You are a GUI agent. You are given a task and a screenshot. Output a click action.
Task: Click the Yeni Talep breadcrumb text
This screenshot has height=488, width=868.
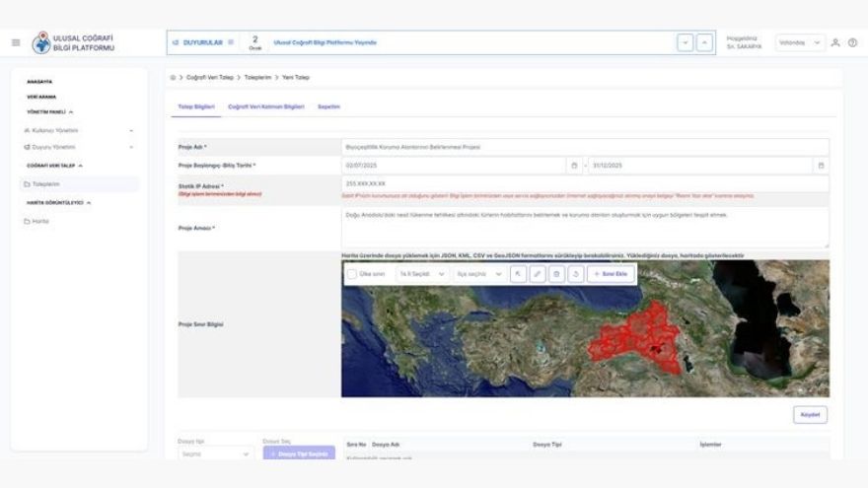296,78
